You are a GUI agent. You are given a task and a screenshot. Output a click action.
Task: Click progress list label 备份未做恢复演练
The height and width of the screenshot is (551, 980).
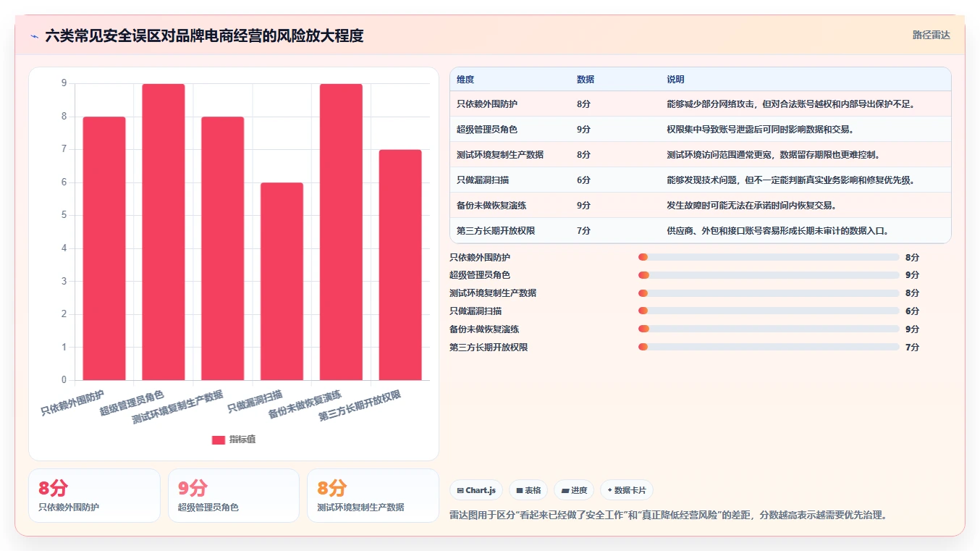484,329
